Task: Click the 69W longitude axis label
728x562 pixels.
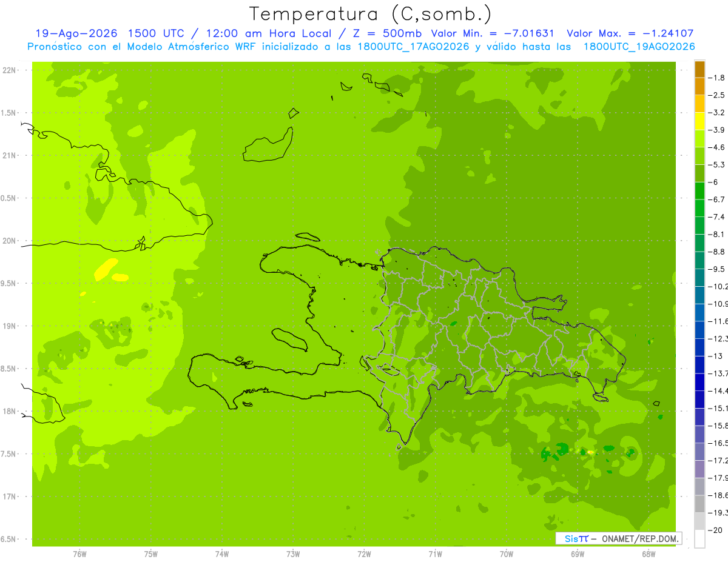Action: [578, 554]
